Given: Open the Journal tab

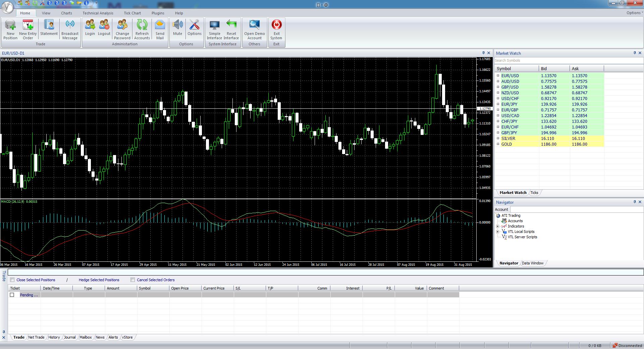Looking at the screenshot, I should [70, 337].
